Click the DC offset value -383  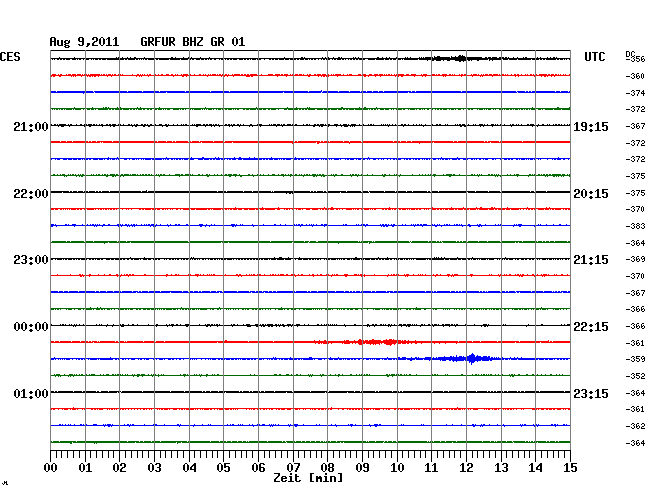pos(635,226)
